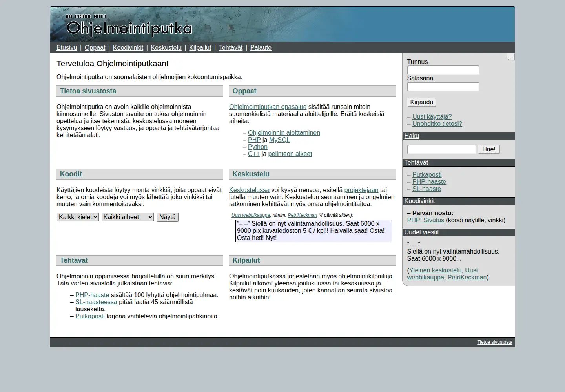Click the Kirjaudu login button

click(422, 102)
